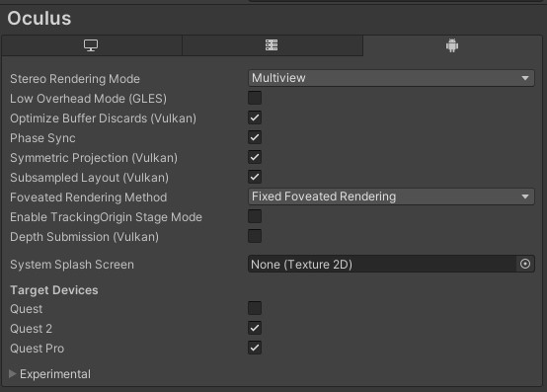Enable TrackingOrigin Stage Mode checkbox
547x392 pixels.
255,216
